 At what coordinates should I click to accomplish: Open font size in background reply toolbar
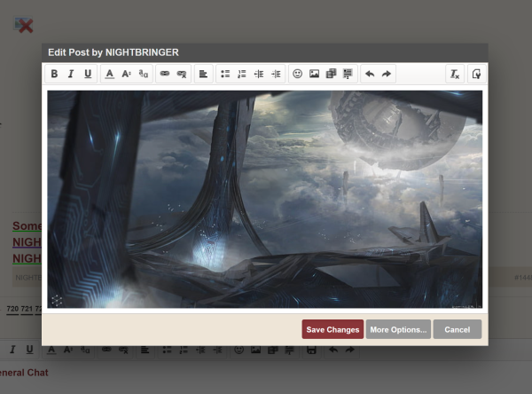click(x=68, y=350)
